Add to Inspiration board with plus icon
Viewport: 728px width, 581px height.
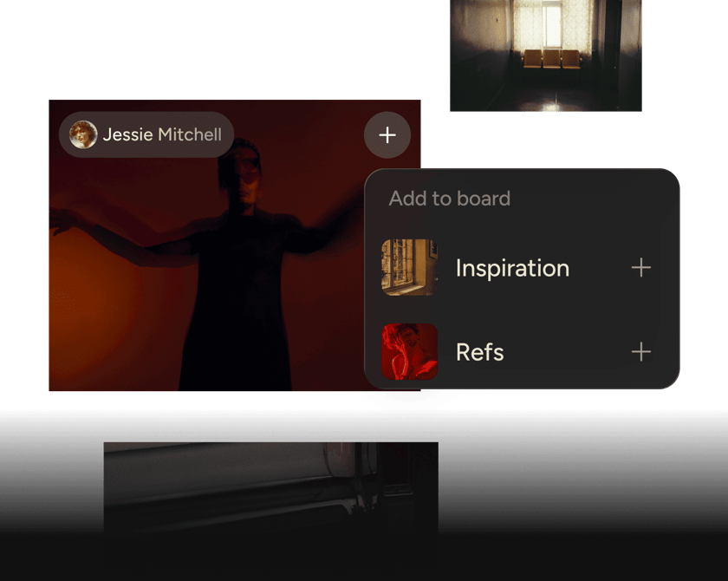tap(640, 267)
